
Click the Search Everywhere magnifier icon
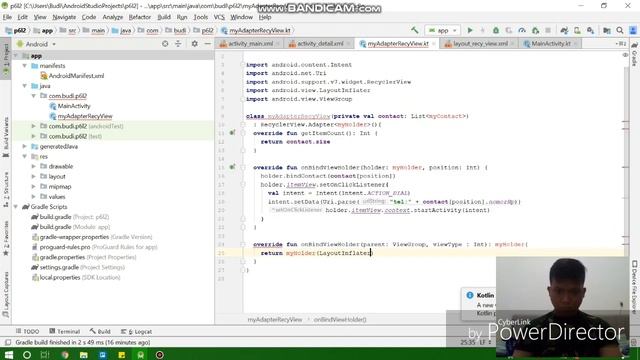point(620,30)
